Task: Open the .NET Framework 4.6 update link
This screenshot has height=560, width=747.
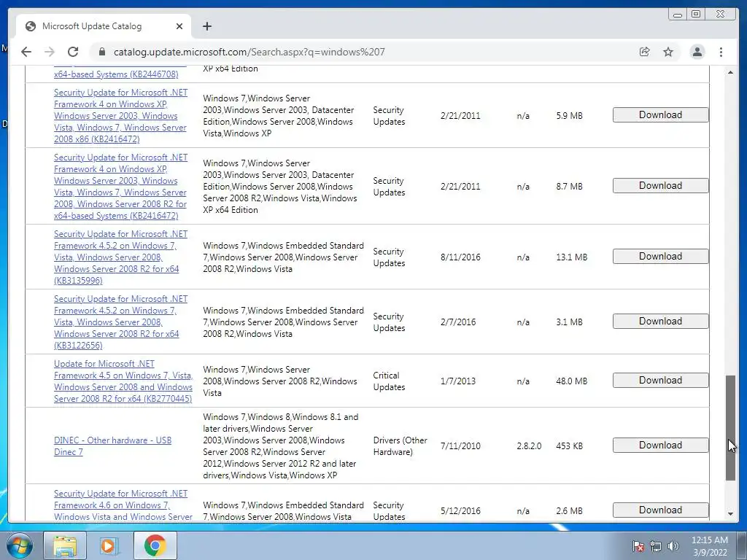Action: [x=123, y=505]
